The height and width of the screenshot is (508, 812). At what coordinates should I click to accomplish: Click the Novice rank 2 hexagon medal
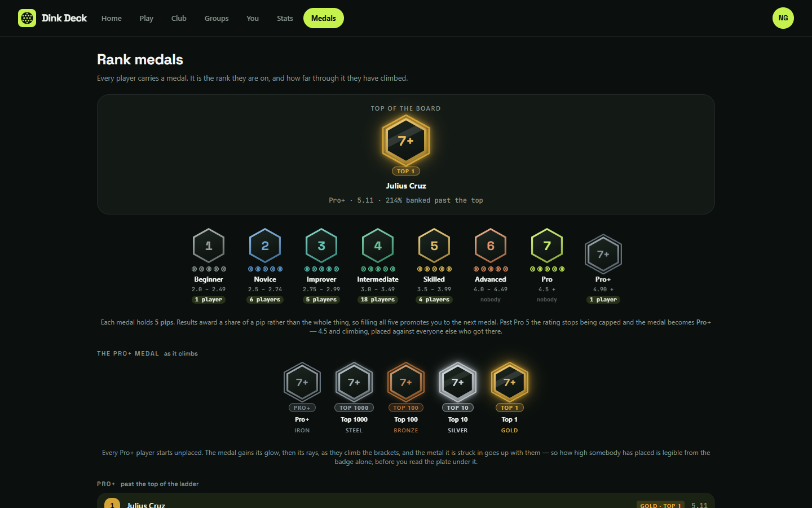point(265,246)
